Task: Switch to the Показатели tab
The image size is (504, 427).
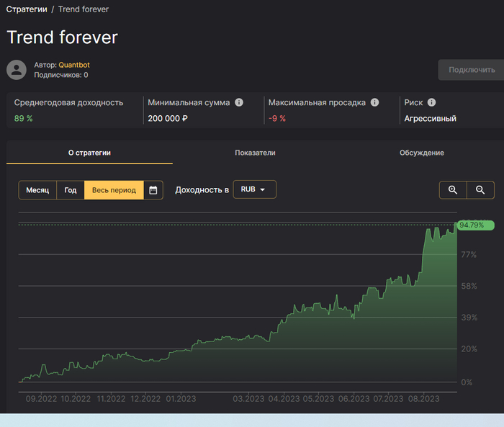Action: (255, 153)
